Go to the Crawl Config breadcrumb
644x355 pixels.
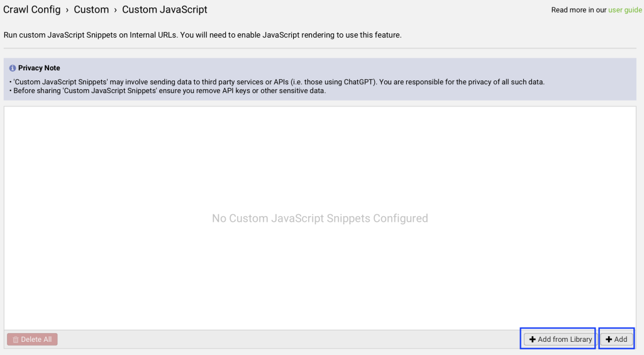(x=31, y=9)
